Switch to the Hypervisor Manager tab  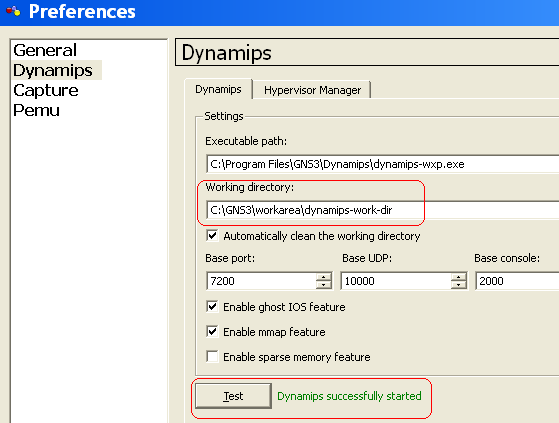[x=312, y=90]
